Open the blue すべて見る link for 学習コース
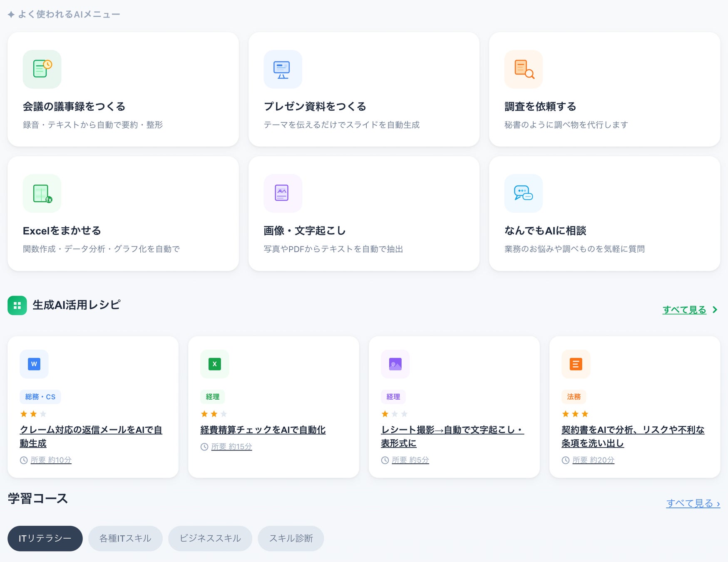 (693, 503)
